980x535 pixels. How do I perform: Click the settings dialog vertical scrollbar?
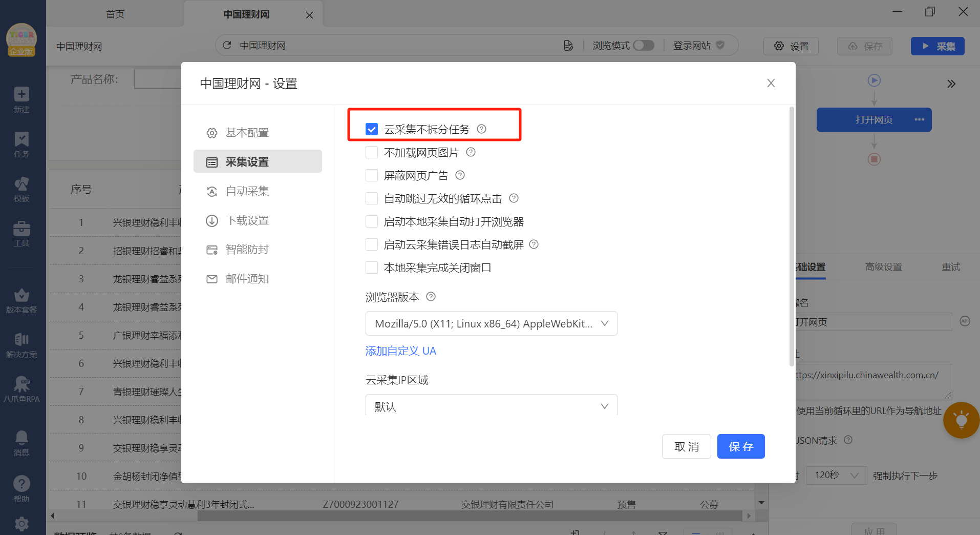tap(792, 237)
